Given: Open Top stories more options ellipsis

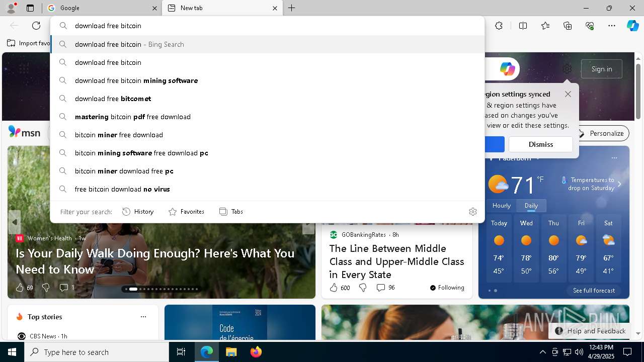Looking at the screenshot, I should [143, 317].
